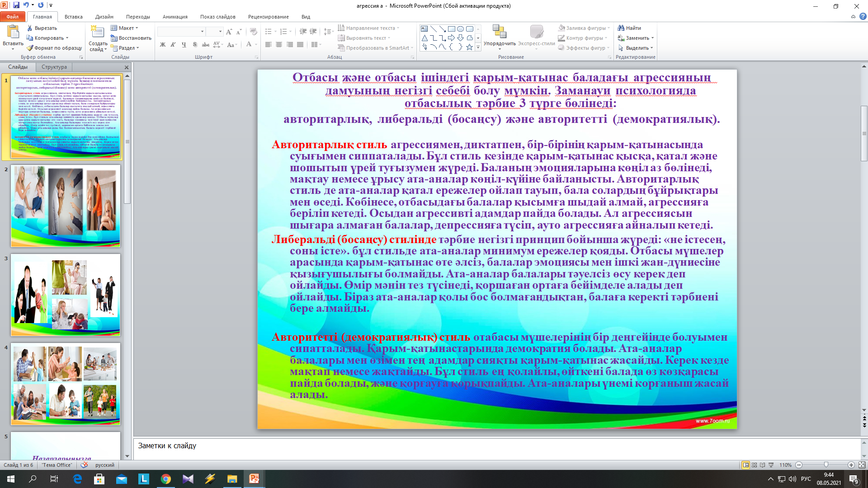Justify text in paragraph group
This screenshot has height=488, width=868.
point(300,44)
